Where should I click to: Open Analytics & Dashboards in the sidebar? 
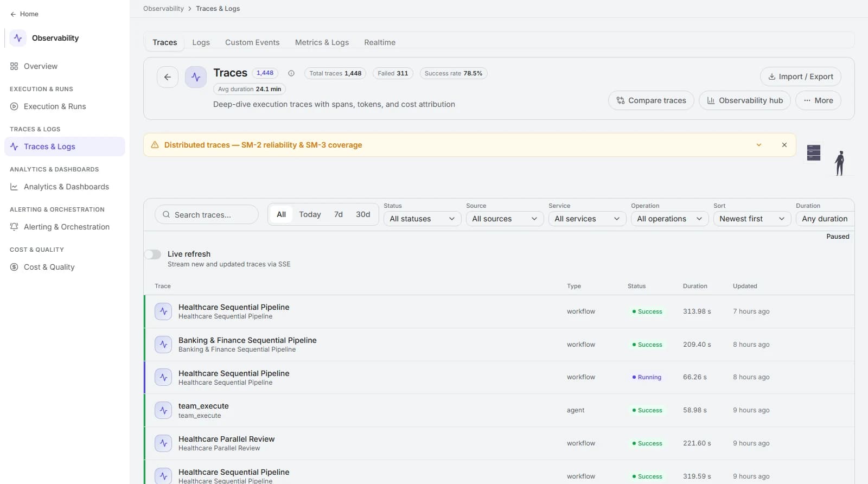pyautogui.click(x=65, y=187)
